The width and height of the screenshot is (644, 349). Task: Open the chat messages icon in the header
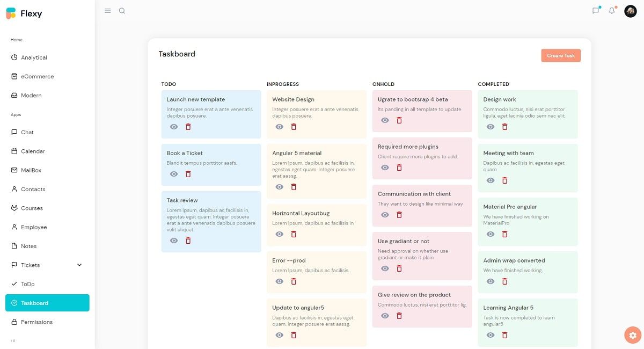[595, 10]
